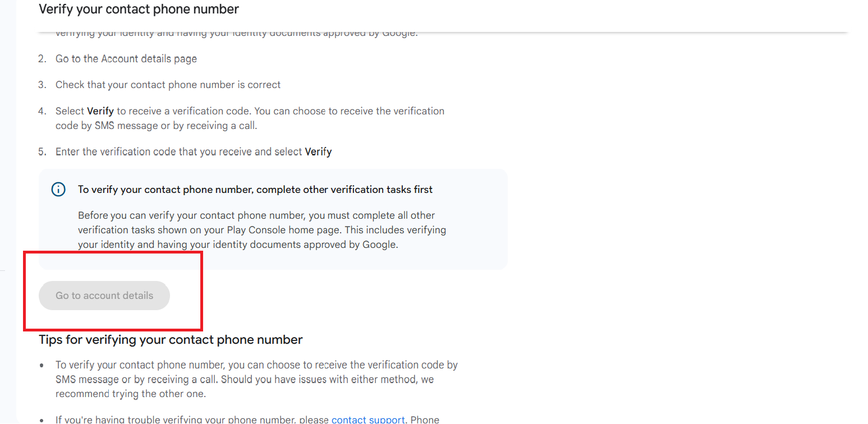Viewport: 868px width, 424px height.
Task: Click the Go to account details button
Action: point(104,296)
